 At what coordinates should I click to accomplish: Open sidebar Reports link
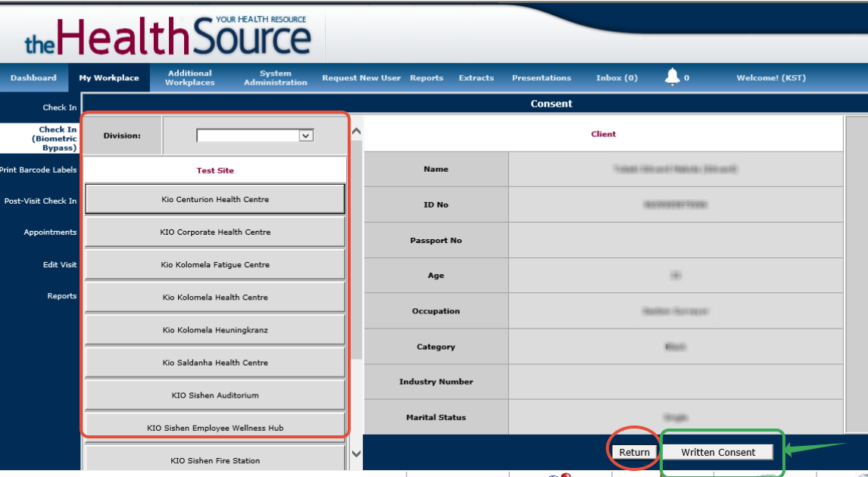62,296
